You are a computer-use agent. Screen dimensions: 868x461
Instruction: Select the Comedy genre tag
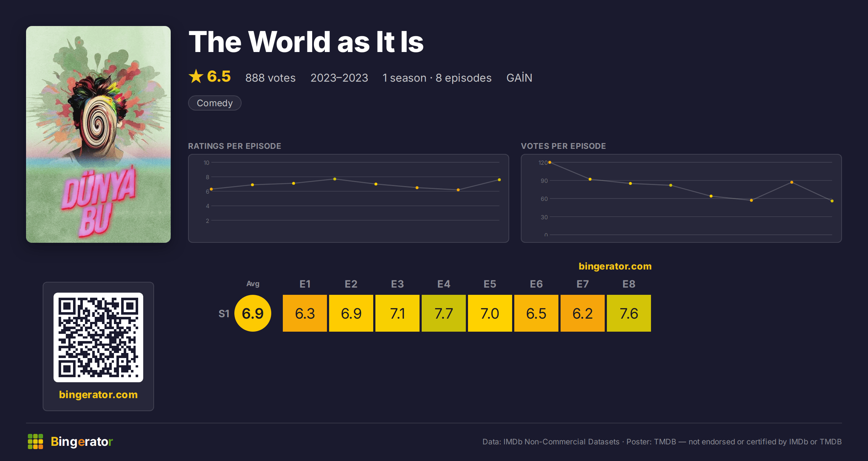(x=215, y=103)
